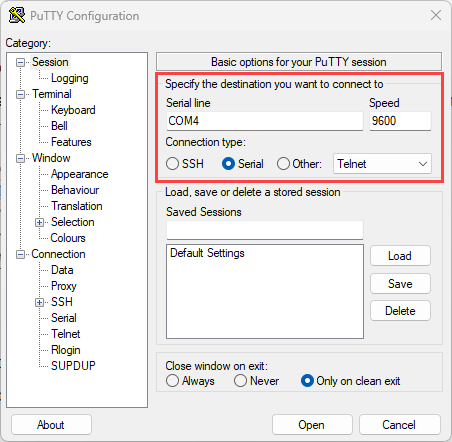452x442 pixels.
Task: Go to the Proxy settings category
Action: click(x=64, y=286)
